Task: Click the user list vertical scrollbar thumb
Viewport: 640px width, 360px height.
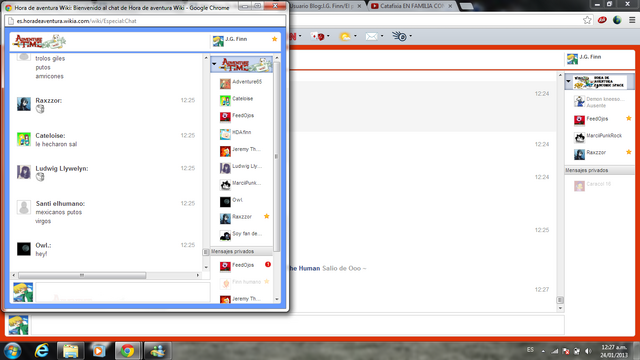Action: point(277,156)
